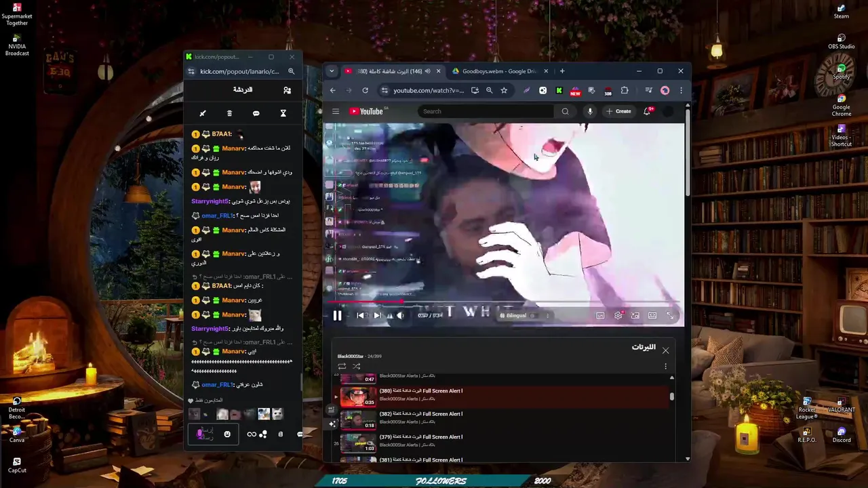Open the Black000Star playlist owner link
The width and height of the screenshot is (868, 488).
click(351, 356)
